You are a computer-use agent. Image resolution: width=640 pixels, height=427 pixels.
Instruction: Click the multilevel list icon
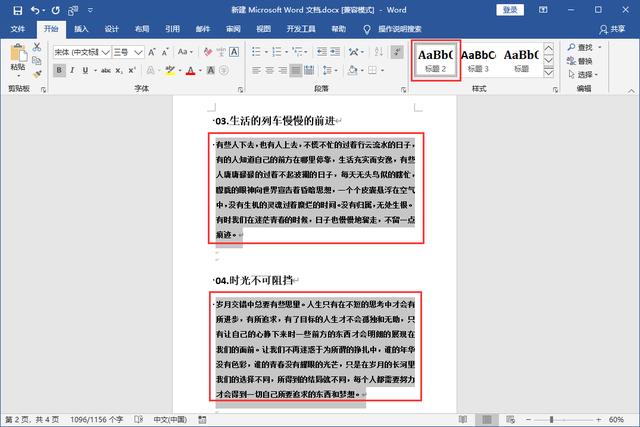[x=298, y=52]
